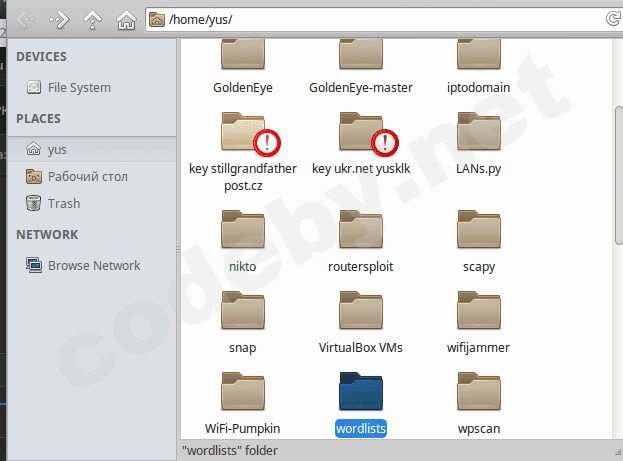Select the yus home place in the sidebar
The width and height of the screenshot is (623, 461).
click(x=92, y=149)
